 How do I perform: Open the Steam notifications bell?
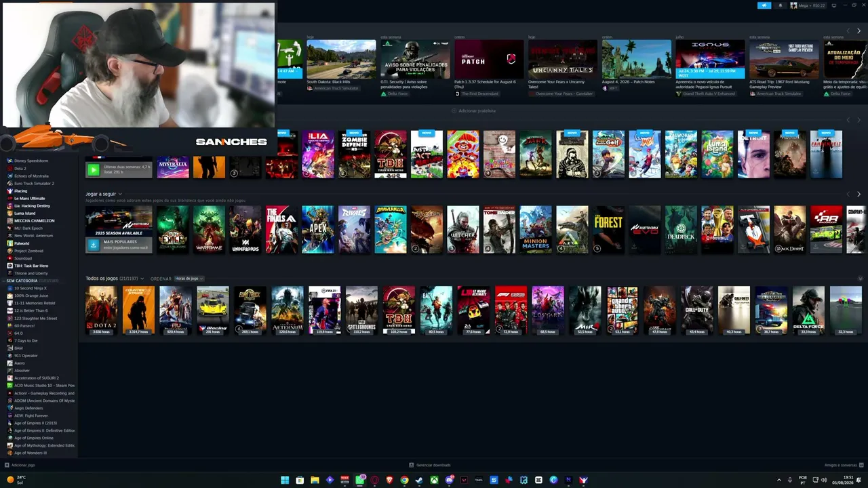click(780, 5)
